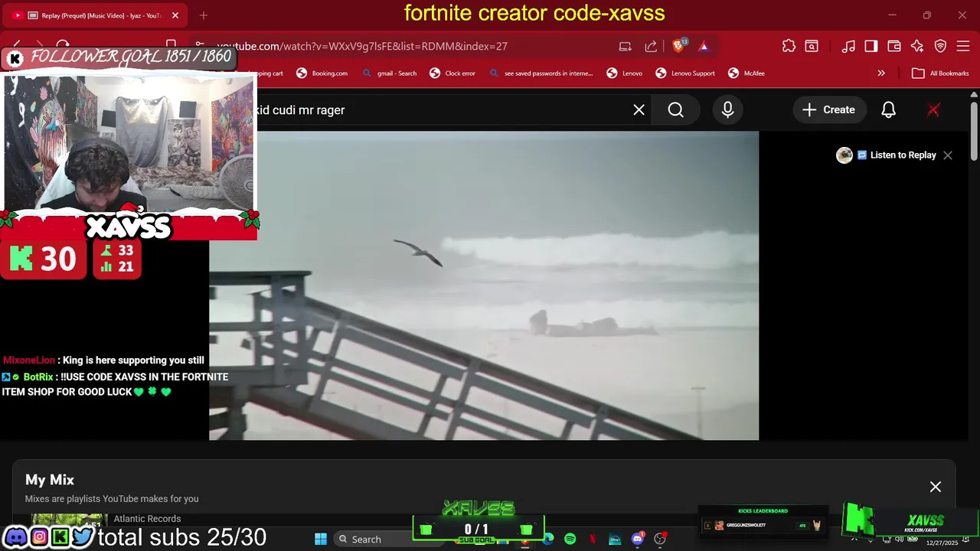
Task: Open the Booking.com bookmark
Action: click(x=322, y=73)
